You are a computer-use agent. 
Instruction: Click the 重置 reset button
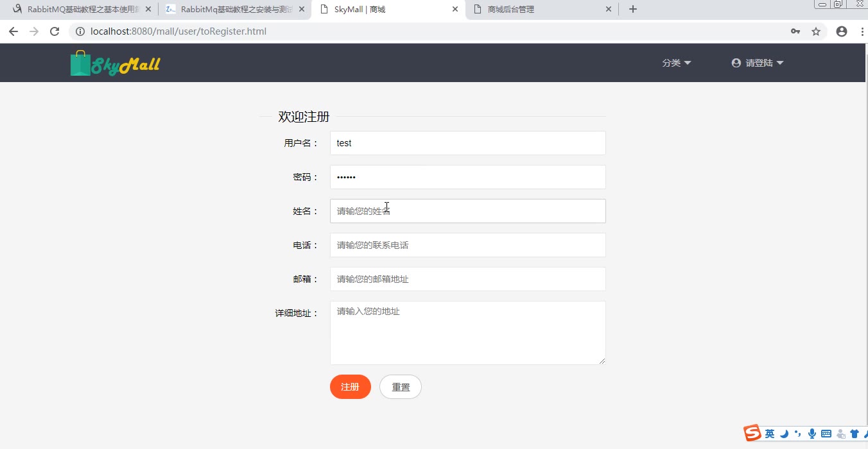(x=401, y=387)
